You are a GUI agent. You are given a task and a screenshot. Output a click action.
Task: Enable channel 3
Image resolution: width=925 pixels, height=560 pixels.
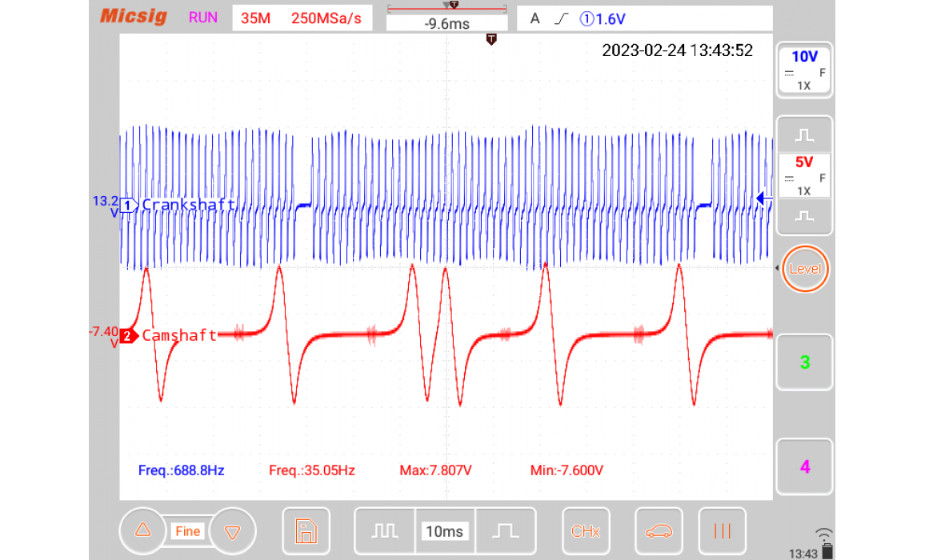coord(804,362)
